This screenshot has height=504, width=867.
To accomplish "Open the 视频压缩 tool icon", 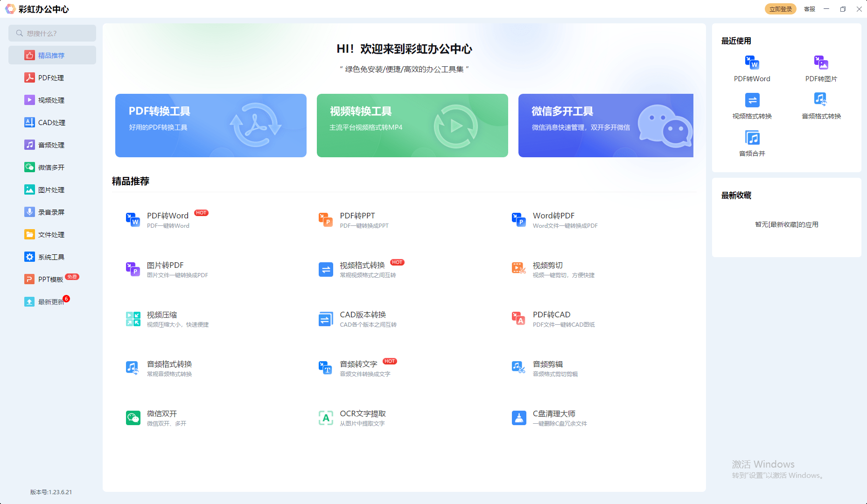I will (133, 319).
